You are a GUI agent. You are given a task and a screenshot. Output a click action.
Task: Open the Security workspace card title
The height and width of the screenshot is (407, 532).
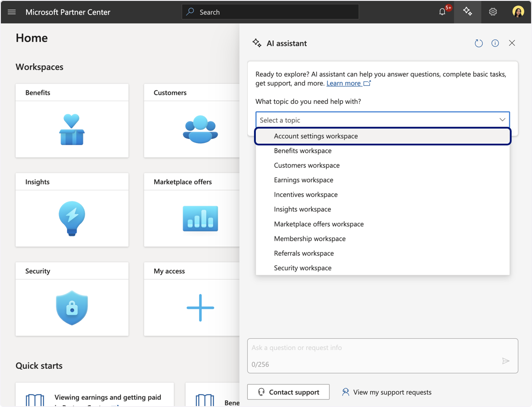point(38,271)
